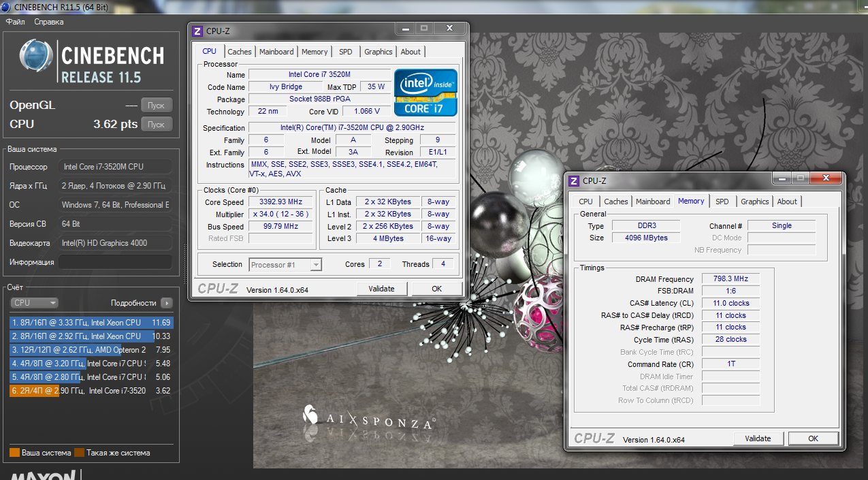The height and width of the screenshot is (480, 868).
Task: Select ranking row 4 Core i7 5.48
Action: [91, 364]
